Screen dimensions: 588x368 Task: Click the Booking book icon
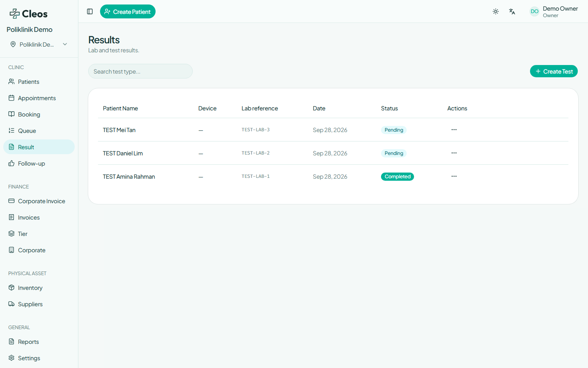pyautogui.click(x=11, y=114)
